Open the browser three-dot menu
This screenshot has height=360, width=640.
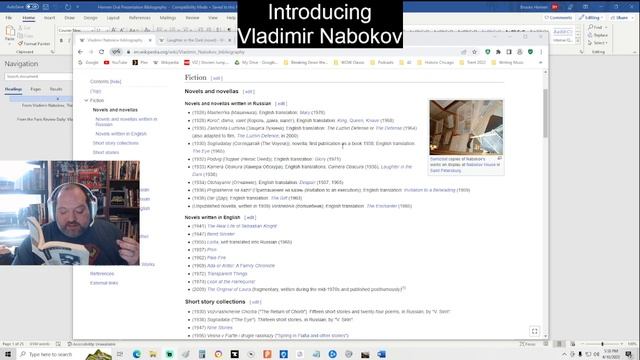point(541,52)
